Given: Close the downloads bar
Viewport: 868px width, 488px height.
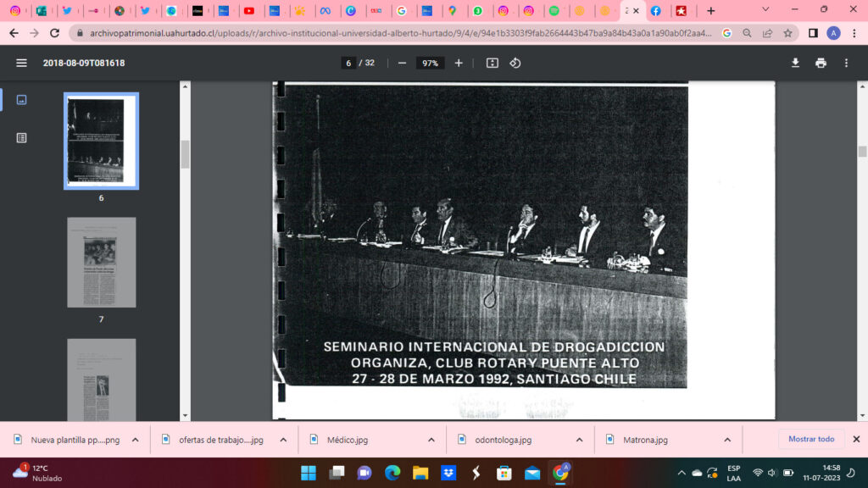Looking at the screenshot, I should pos(856,439).
